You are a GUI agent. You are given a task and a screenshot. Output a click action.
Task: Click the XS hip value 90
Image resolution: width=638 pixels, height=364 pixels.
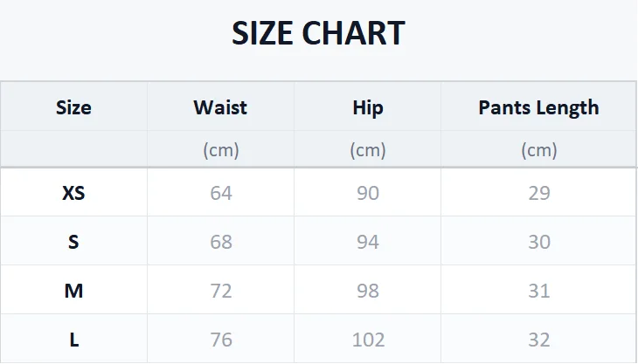coord(368,193)
